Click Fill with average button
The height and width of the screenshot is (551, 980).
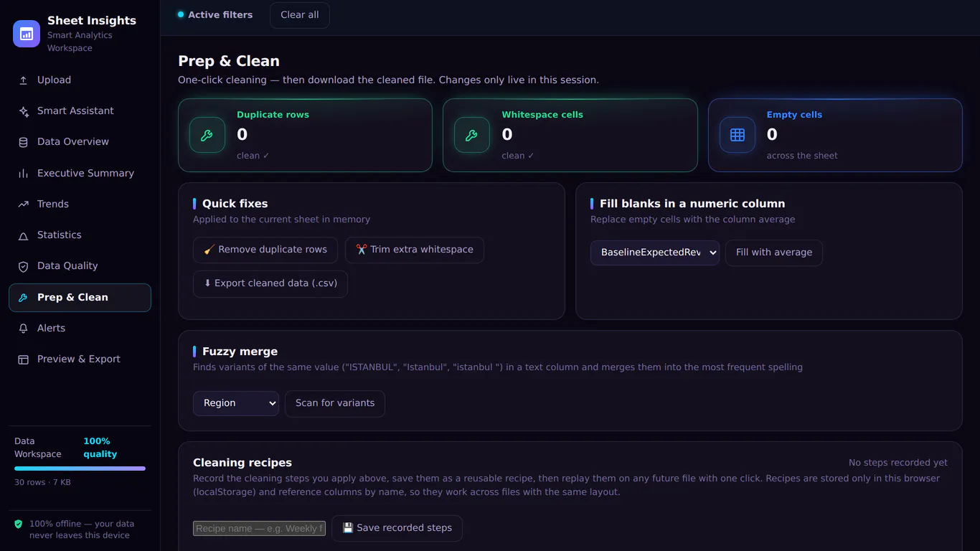point(774,253)
